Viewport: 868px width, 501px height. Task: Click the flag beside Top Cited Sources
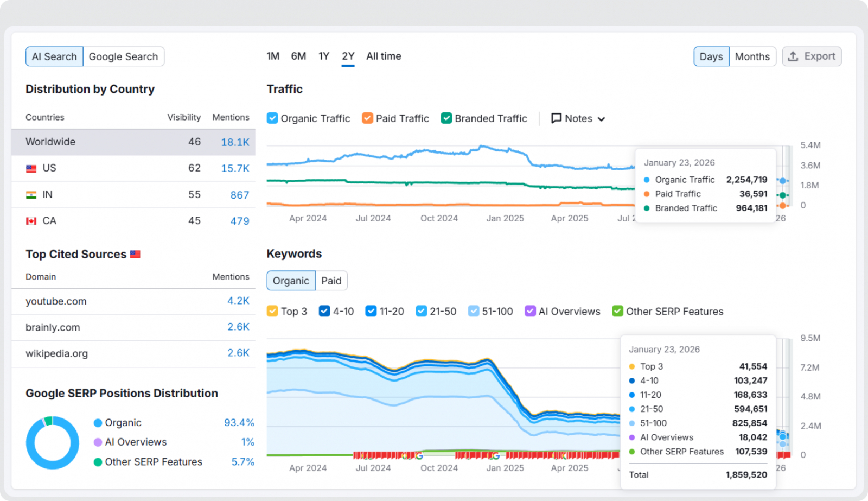pos(135,254)
